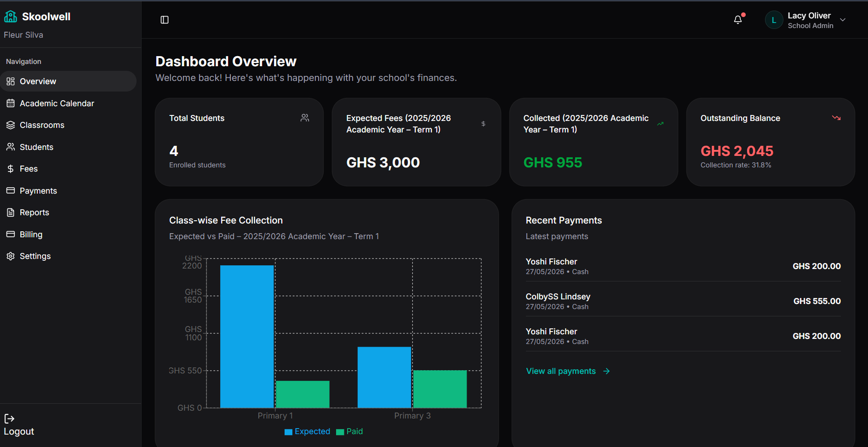This screenshot has width=868, height=447.
Task: Click the Dashboard Overview heading
Action: [x=226, y=61]
